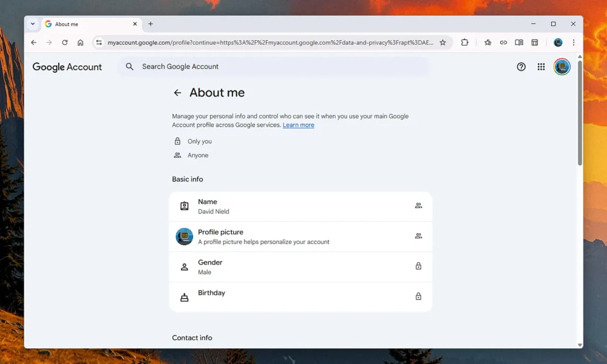Viewport: 607px width, 364px height.
Task: Click the Only you legend text
Action: point(200,141)
